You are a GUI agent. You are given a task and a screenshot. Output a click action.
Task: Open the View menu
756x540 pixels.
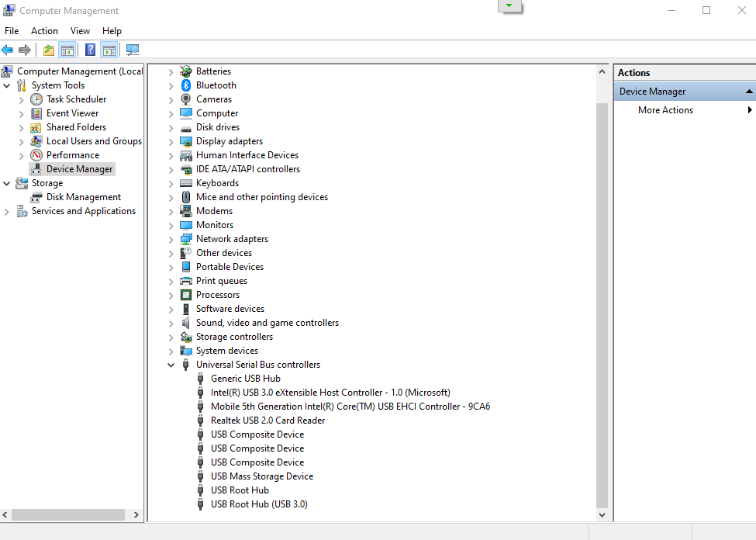[80, 31]
